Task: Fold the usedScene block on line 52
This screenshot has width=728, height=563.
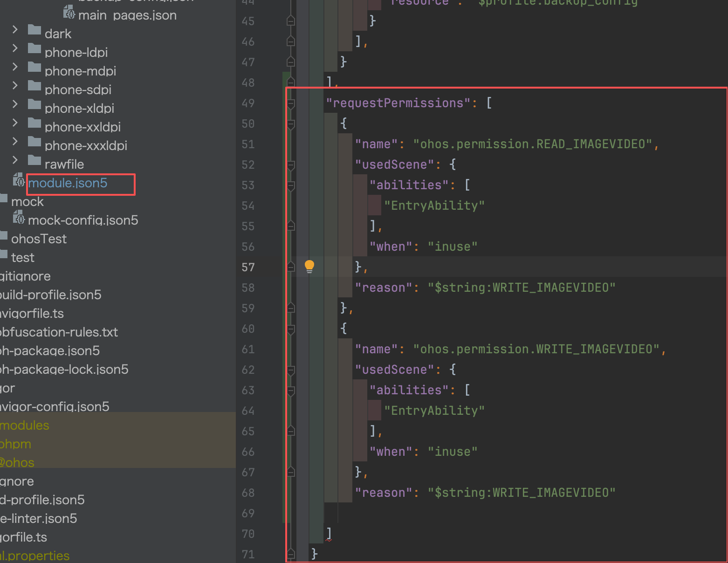Action: pyautogui.click(x=291, y=165)
